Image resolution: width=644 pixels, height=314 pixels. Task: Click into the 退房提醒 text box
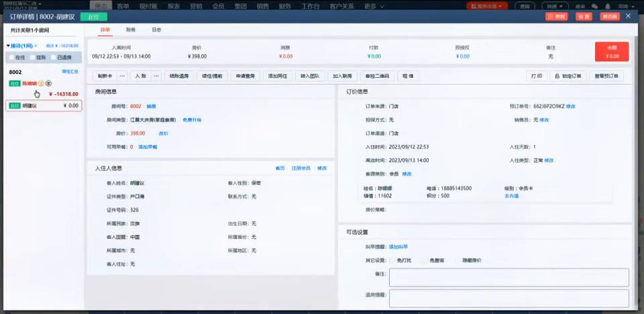(x=509, y=299)
